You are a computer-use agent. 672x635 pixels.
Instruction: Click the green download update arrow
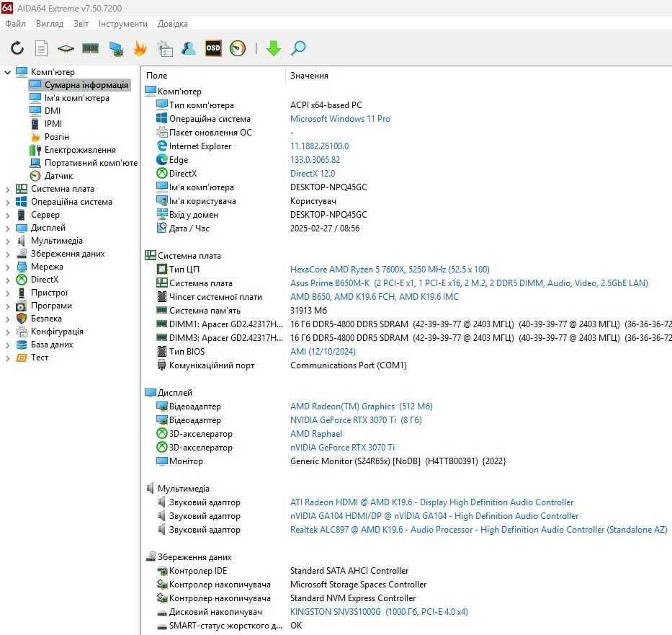coord(274,48)
